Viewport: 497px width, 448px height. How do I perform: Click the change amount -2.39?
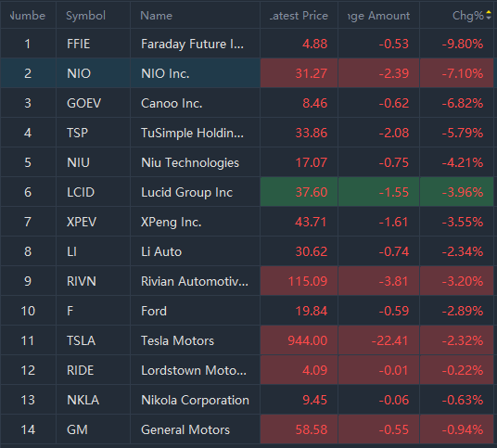pyautogui.click(x=394, y=73)
